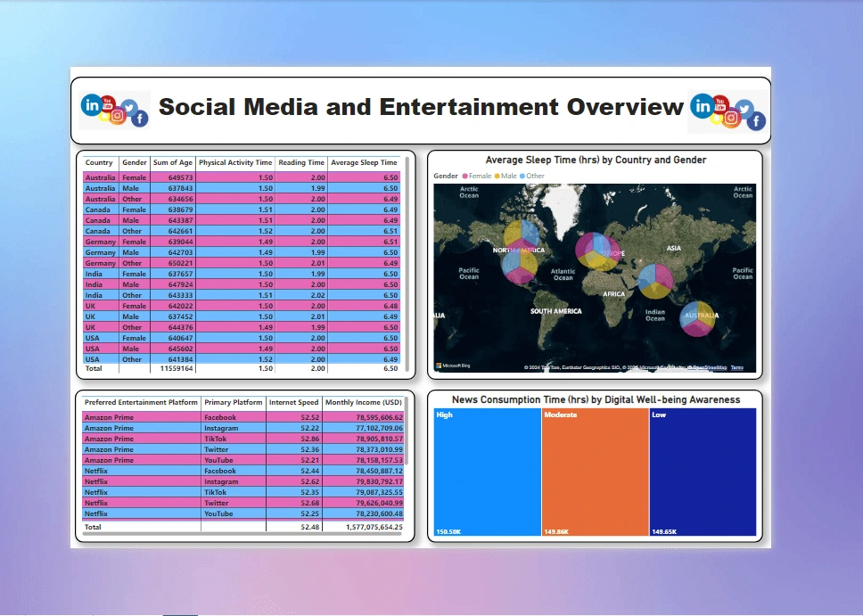Click the Instagram icon left of the title
The height and width of the screenshot is (616, 863).
pyautogui.click(x=117, y=116)
